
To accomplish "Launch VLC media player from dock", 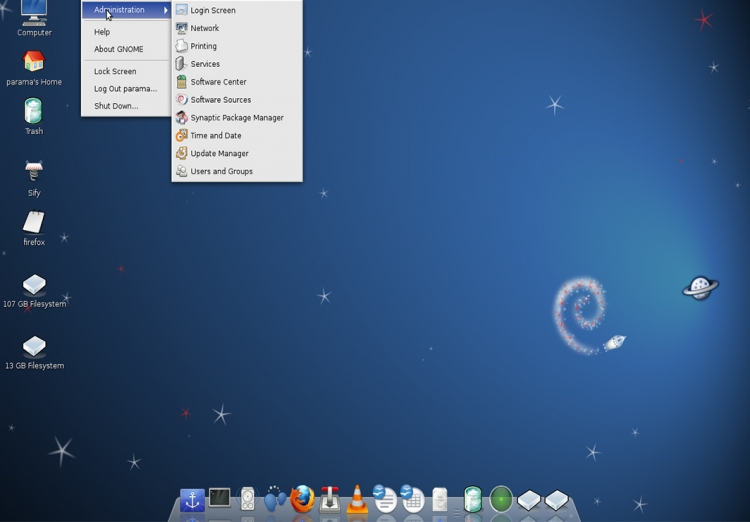I will point(357,498).
